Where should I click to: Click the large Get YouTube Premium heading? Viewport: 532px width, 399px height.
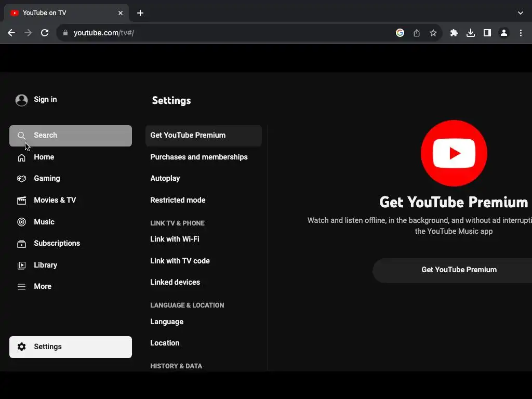click(x=454, y=202)
